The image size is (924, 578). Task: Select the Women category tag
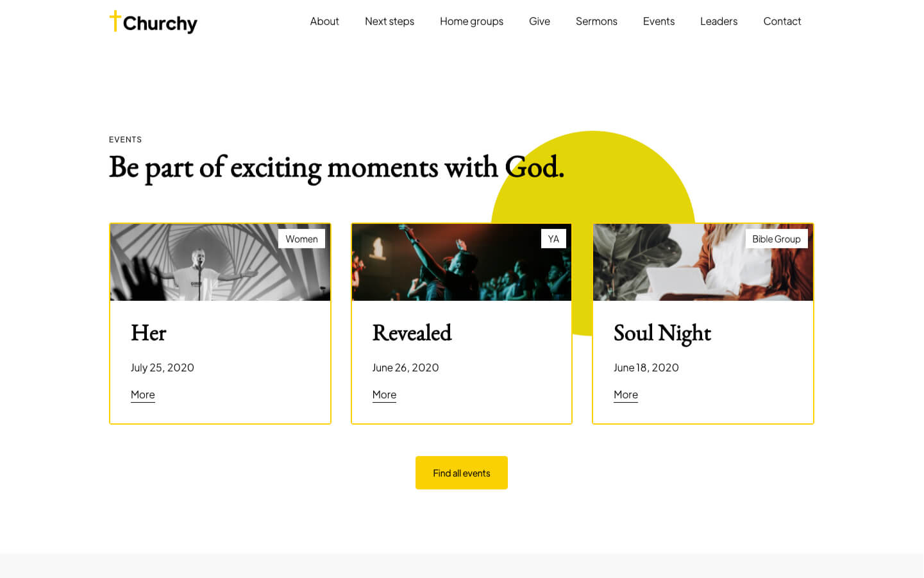pyautogui.click(x=301, y=239)
